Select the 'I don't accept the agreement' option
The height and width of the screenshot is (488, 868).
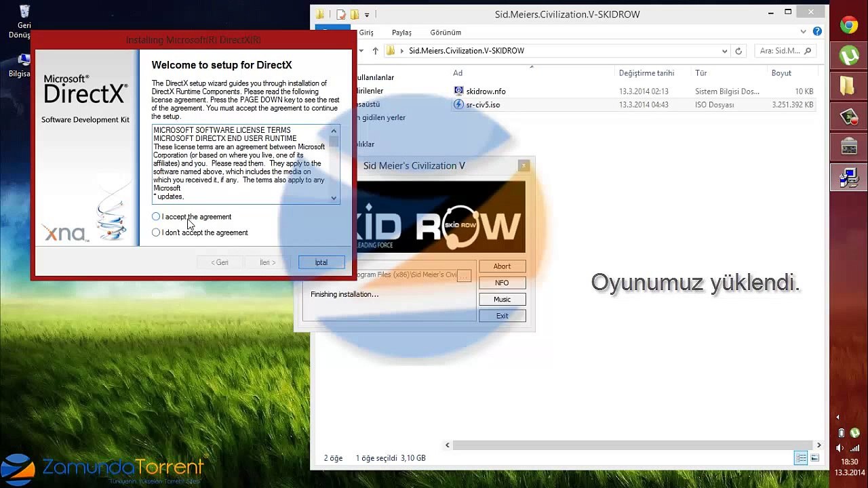coord(156,232)
